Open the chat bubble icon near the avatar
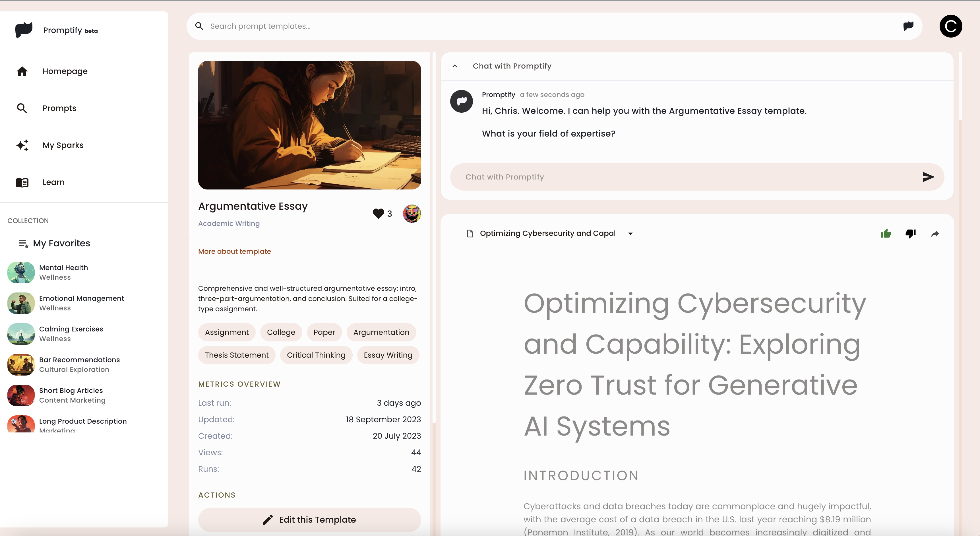Viewport: 980px width, 536px height. click(x=908, y=26)
